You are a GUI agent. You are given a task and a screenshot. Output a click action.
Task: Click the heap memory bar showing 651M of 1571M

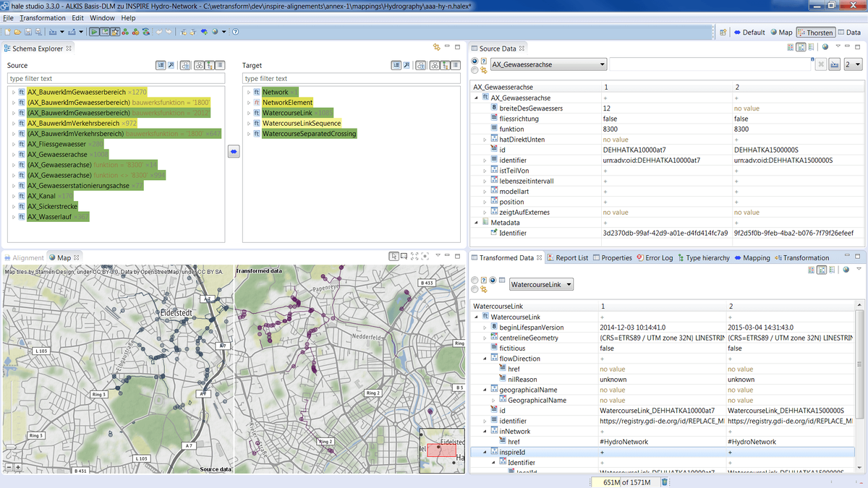coord(626,482)
